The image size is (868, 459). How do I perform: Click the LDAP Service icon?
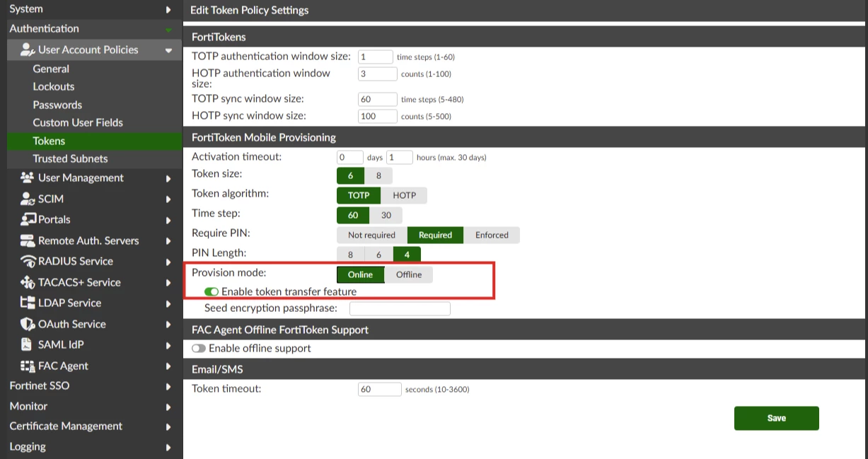tap(27, 303)
